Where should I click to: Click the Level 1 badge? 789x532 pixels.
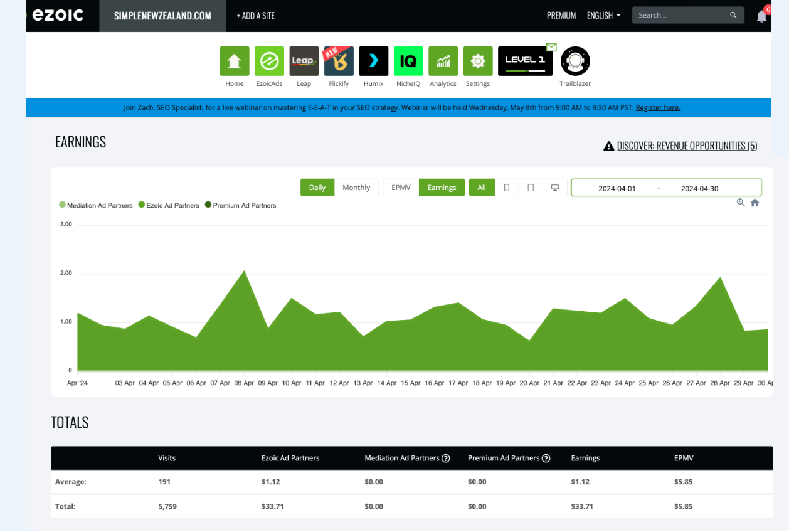point(525,61)
